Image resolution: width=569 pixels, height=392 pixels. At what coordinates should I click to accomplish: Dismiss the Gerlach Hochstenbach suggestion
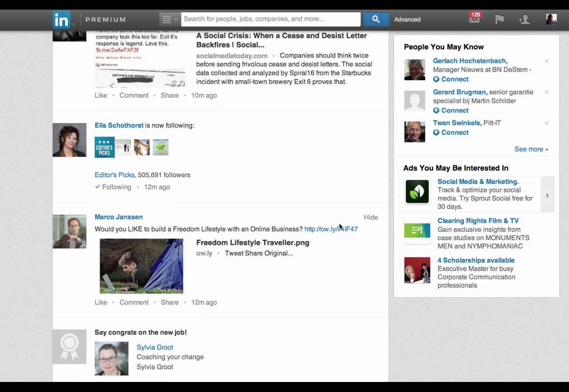pos(547,62)
